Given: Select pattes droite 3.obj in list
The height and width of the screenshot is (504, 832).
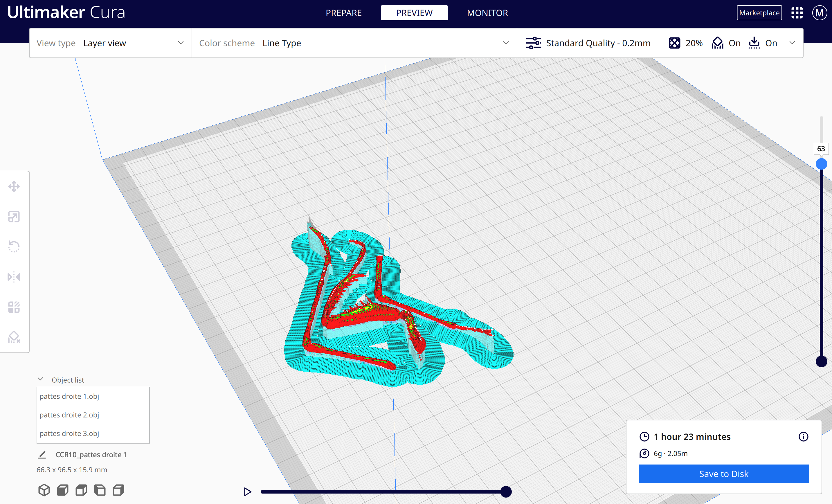Looking at the screenshot, I should (93, 433).
